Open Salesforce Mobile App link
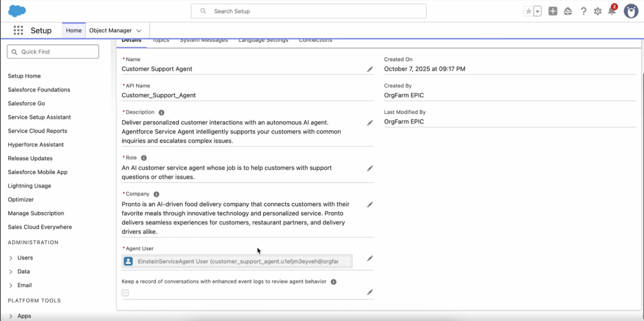 [37, 172]
